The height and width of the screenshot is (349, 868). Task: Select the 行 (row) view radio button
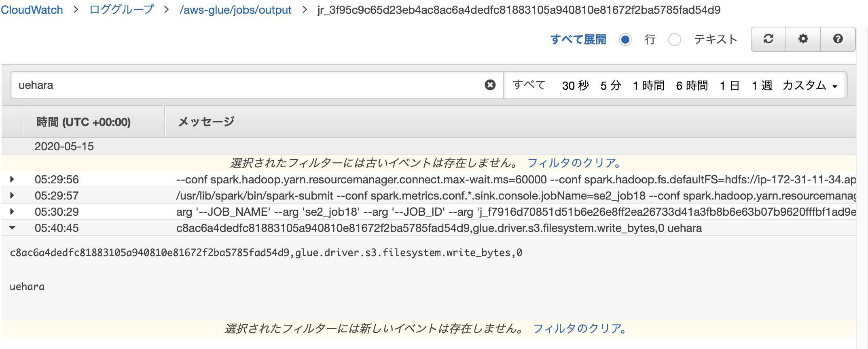click(625, 40)
